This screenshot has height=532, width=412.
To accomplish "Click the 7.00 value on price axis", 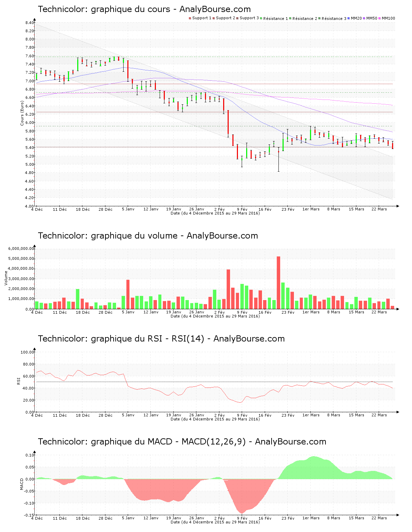I will pos(30,81).
